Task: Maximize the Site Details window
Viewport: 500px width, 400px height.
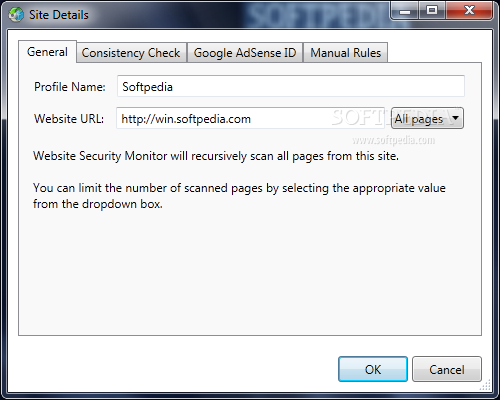Action: 432,12
